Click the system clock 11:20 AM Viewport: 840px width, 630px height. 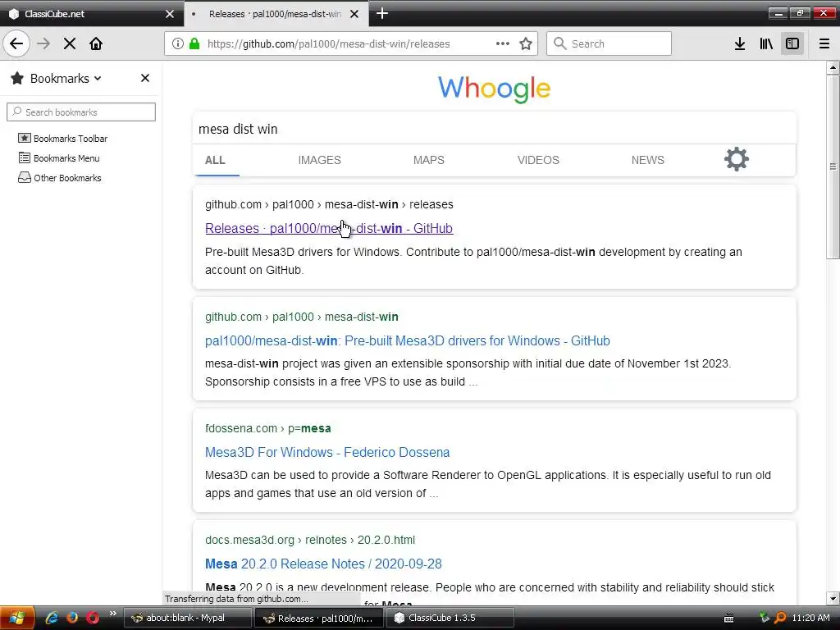[x=810, y=618]
